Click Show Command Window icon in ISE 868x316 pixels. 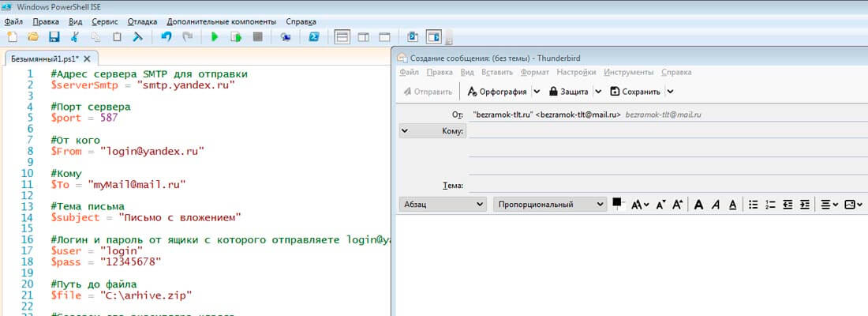413,38
